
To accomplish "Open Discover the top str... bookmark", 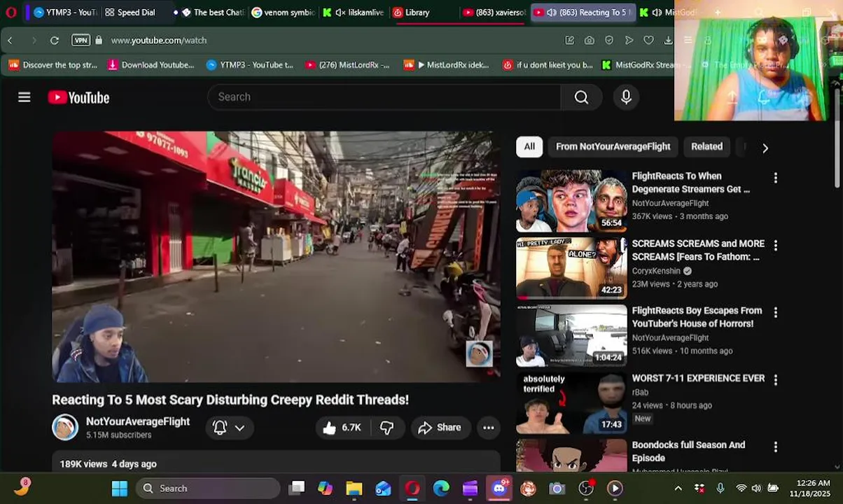I will (53, 65).
